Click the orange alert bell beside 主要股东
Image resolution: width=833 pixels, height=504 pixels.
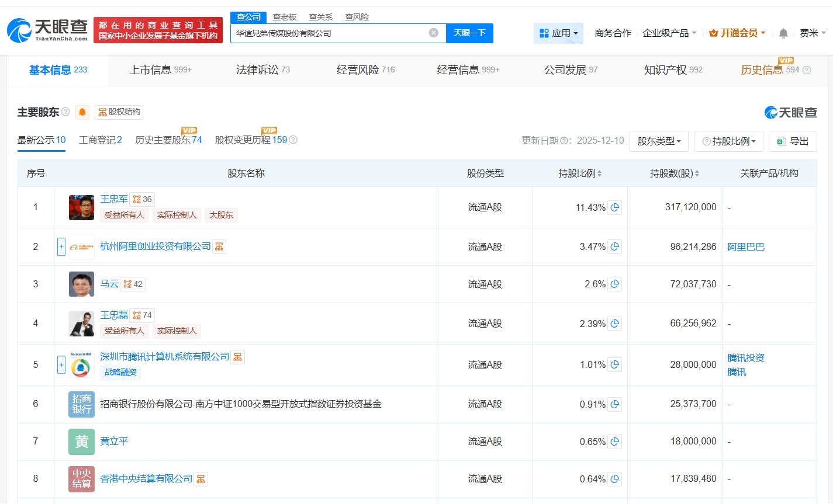click(82, 112)
